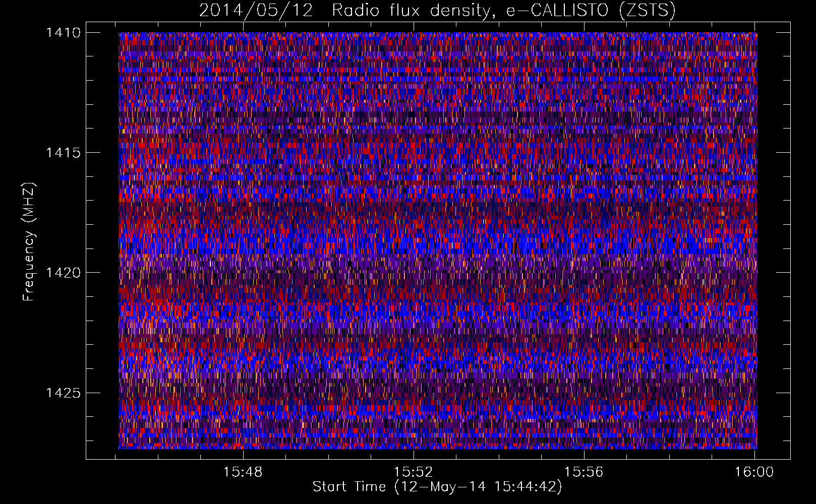Click the '15:48' time axis label
This screenshot has width=816, height=504.
tap(243, 472)
